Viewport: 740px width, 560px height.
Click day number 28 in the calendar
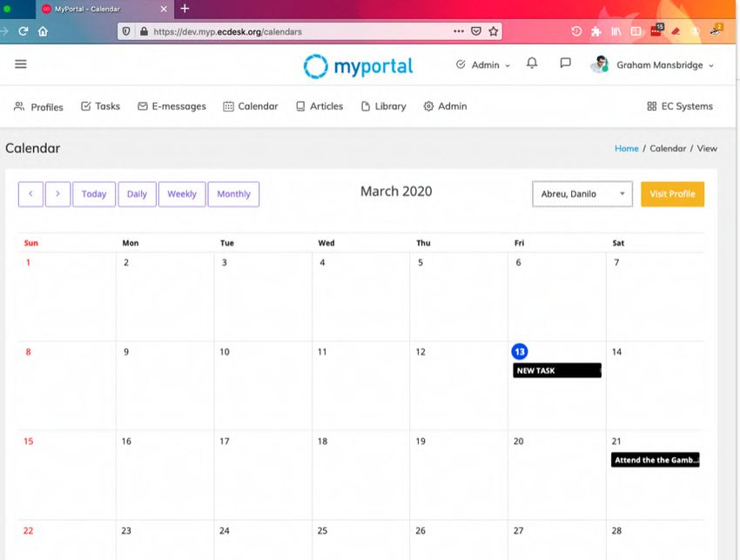pyautogui.click(x=616, y=530)
